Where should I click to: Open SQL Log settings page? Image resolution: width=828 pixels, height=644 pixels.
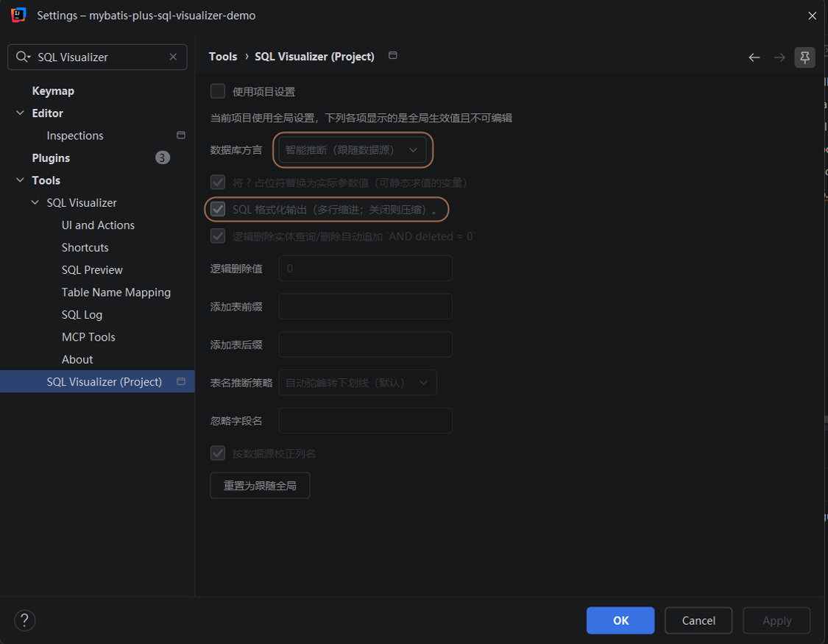(x=82, y=314)
